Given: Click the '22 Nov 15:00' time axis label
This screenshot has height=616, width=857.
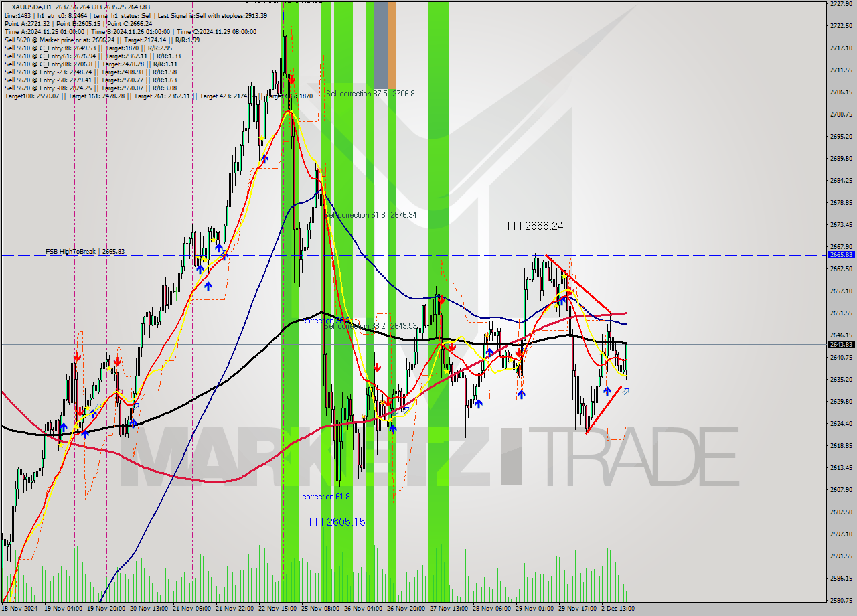Looking at the screenshot, I should point(278,609).
